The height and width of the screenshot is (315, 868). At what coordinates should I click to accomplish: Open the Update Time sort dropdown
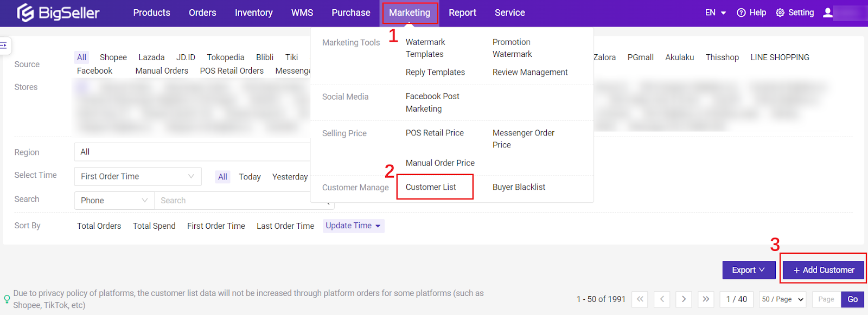[x=354, y=226]
